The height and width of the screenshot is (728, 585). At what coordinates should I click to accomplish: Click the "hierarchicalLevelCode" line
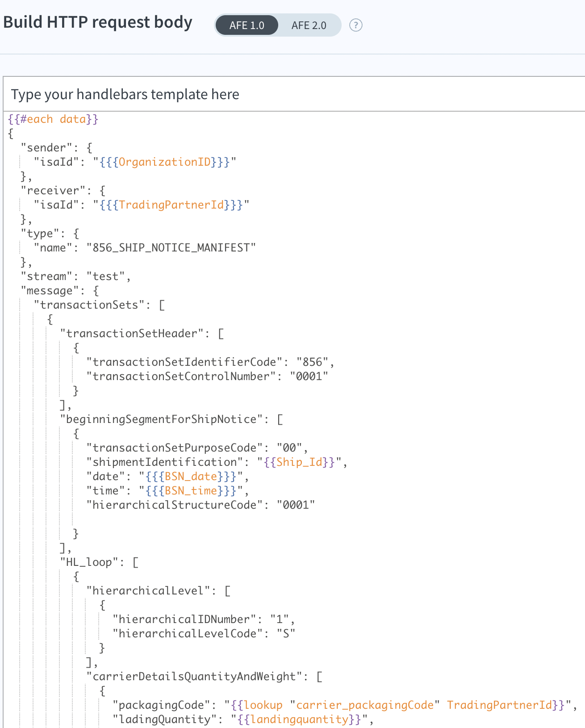pos(204,634)
